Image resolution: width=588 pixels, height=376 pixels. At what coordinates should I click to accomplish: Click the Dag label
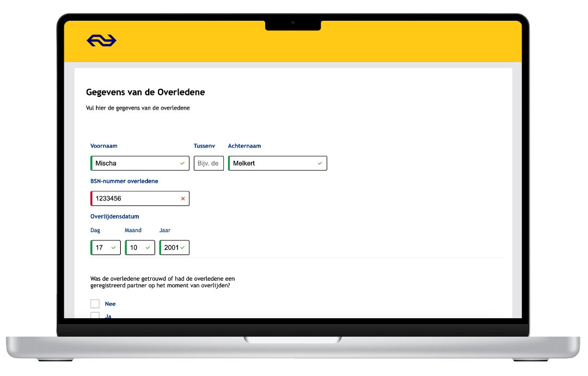(95, 231)
